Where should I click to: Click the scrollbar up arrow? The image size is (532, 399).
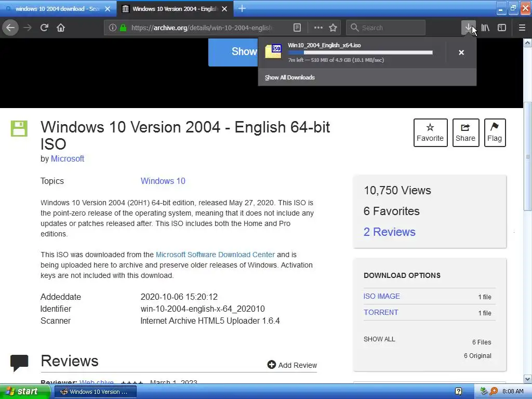click(x=528, y=43)
